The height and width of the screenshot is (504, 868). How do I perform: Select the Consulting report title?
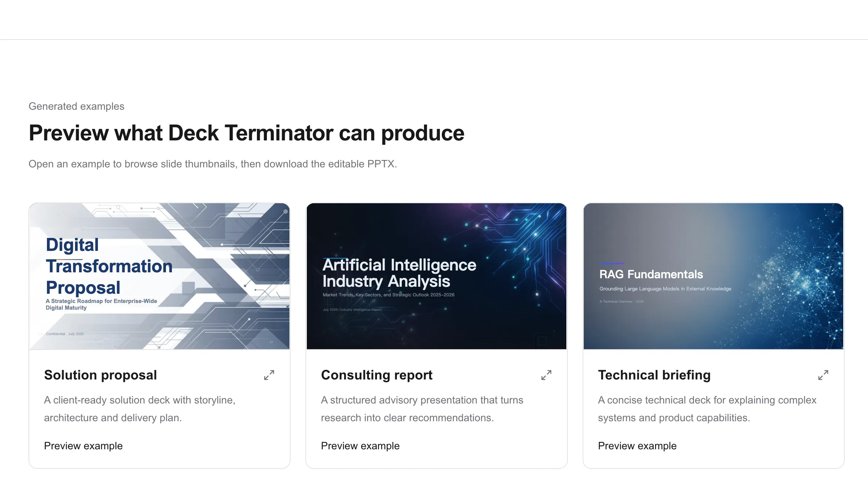pyautogui.click(x=377, y=375)
